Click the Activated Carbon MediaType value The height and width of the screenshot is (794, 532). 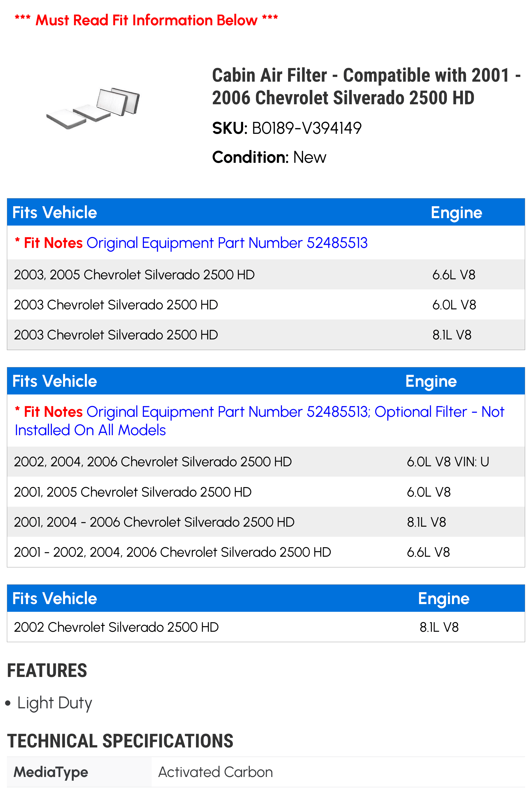pyautogui.click(x=215, y=772)
